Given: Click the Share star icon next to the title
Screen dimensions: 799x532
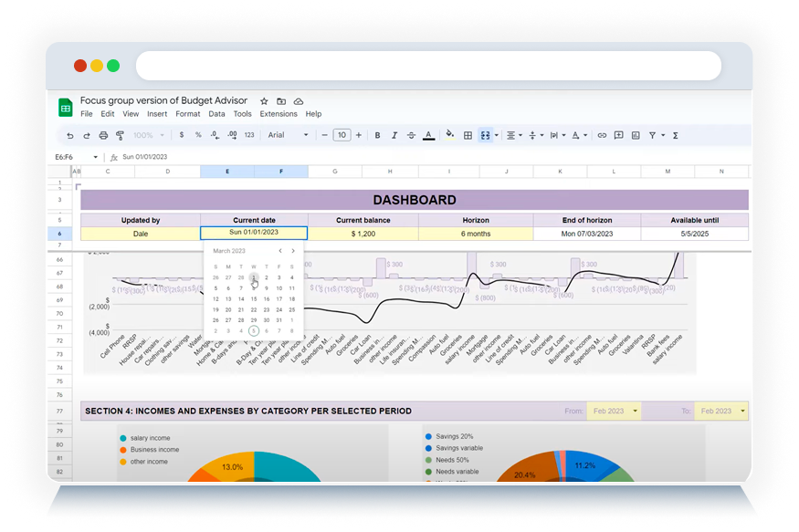Looking at the screenshot, I should click(x=262, y=103).
